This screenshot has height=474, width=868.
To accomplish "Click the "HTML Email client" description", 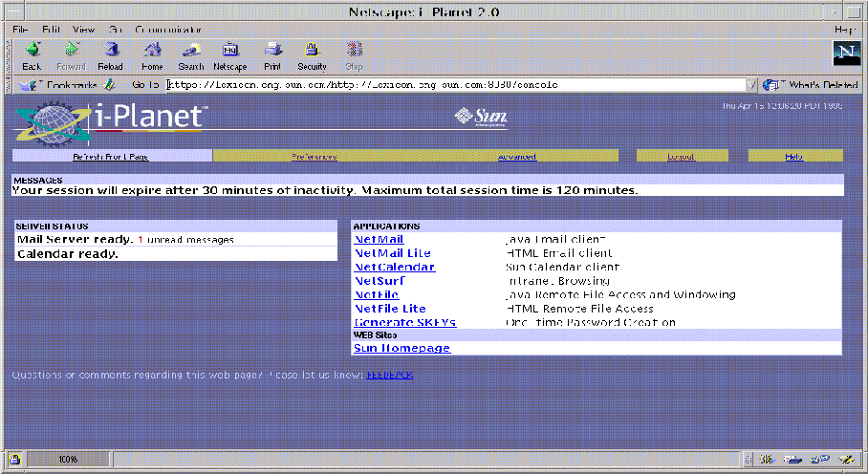I will pyautogui.click(x=559, y=253).
